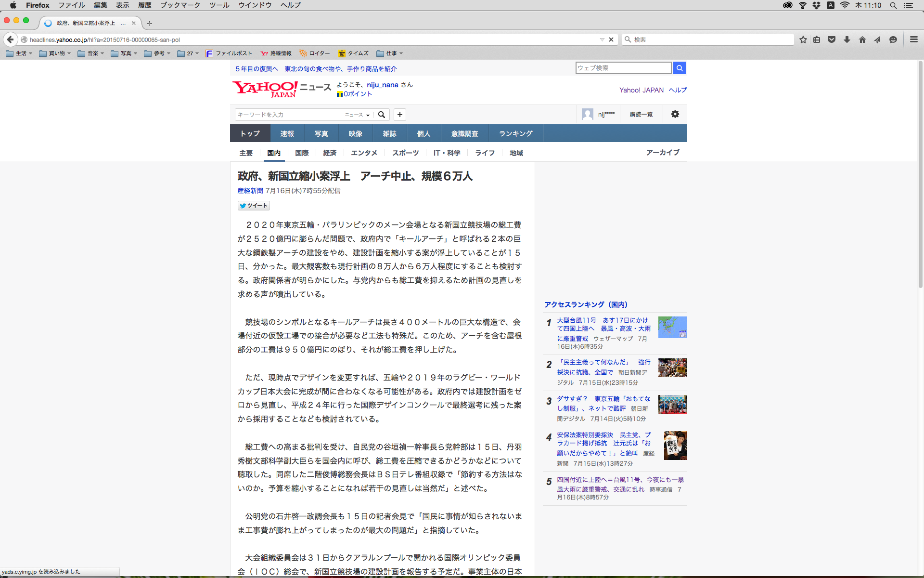Open the Pocket icon in the toolbar
Image resolution: width=924 pixels, height=578 pixels.
pos(832,39)
